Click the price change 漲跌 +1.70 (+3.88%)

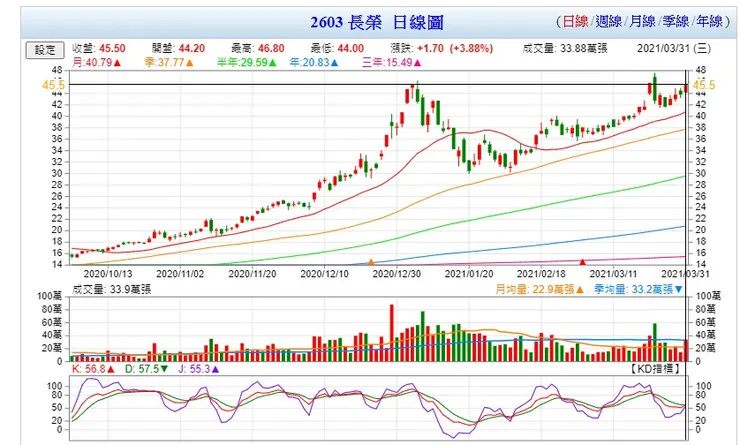[x=442, y=49]
